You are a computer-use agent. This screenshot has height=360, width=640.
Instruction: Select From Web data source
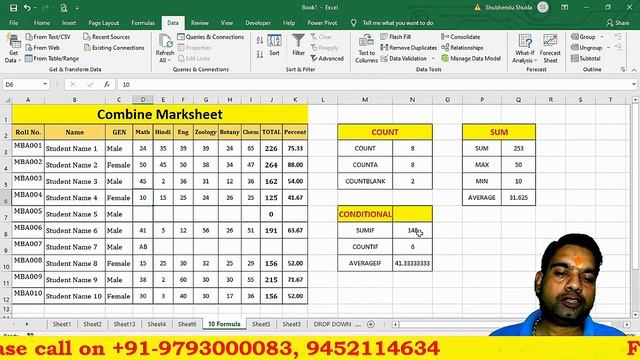coord(42,48)
